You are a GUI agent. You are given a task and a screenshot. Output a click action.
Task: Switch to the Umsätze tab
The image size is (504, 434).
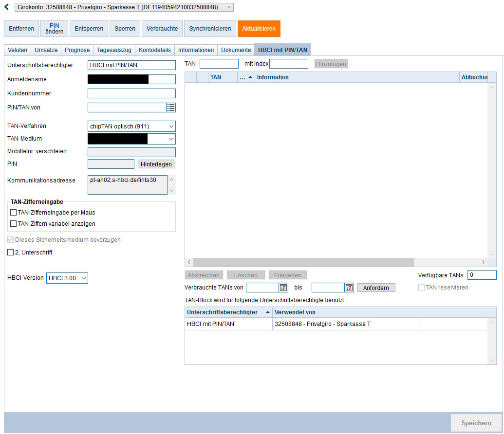pos(46,50)
